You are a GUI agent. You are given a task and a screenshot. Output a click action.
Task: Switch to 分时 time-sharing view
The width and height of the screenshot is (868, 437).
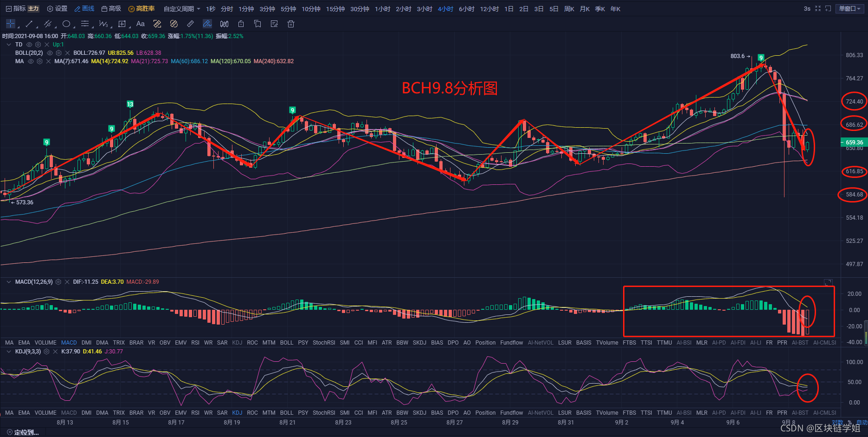(227, 9)
